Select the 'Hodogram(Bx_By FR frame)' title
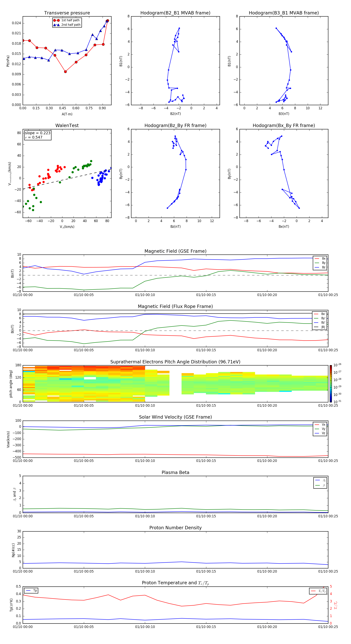351x644 pixels. point(284,125)
